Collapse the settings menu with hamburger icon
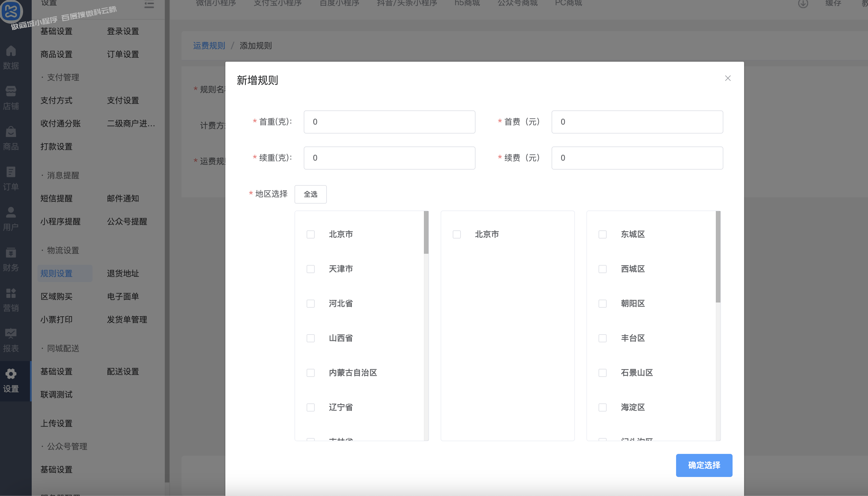 pyautogui.click(x=149, y=4)
